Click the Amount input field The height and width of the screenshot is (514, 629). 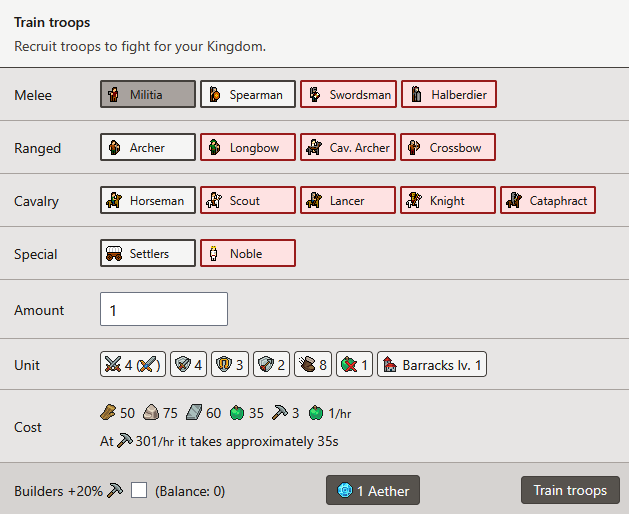click(x=164, y=309)
